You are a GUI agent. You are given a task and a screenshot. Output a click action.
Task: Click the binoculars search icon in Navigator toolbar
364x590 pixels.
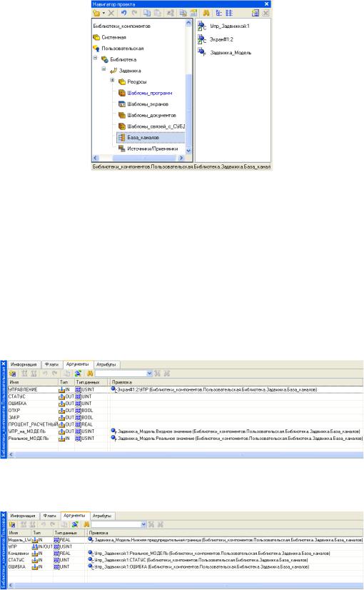206,13
